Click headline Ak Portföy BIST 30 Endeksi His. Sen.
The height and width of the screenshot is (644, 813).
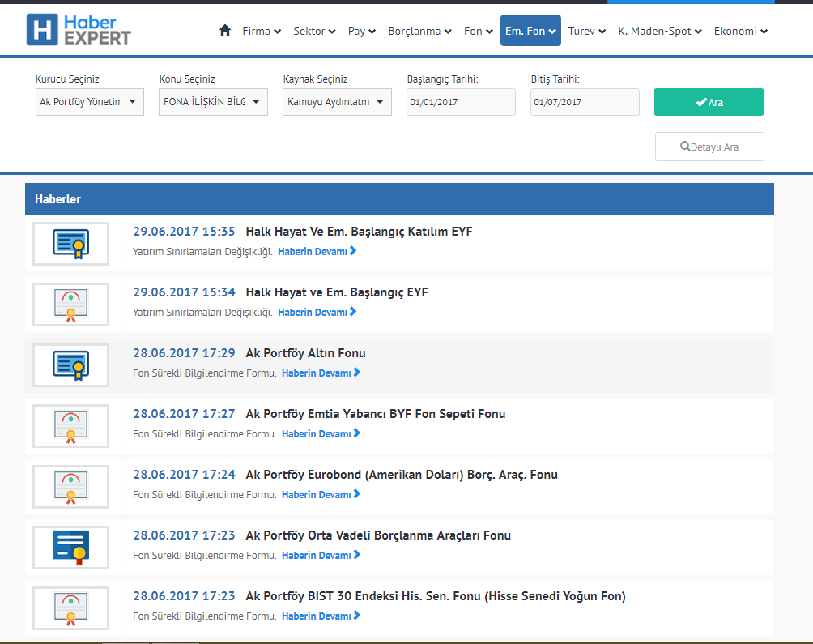436,596
